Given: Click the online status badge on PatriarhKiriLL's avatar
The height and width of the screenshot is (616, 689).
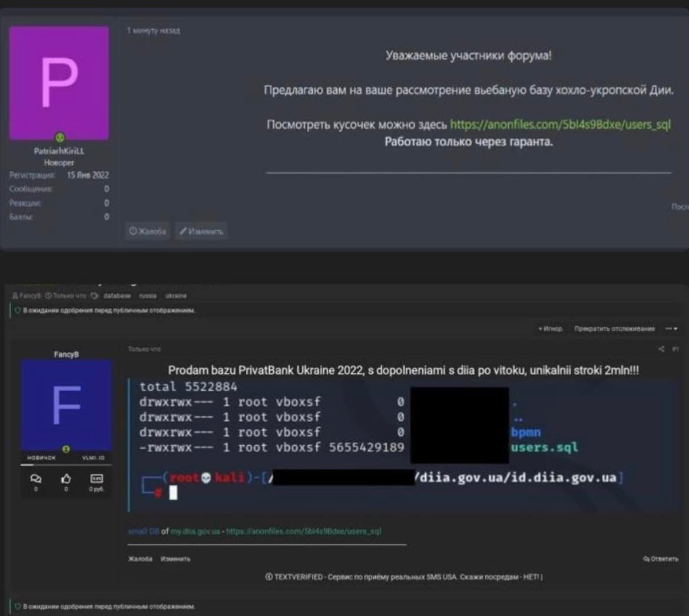Looking at the screenshot, I should point(59,138).
